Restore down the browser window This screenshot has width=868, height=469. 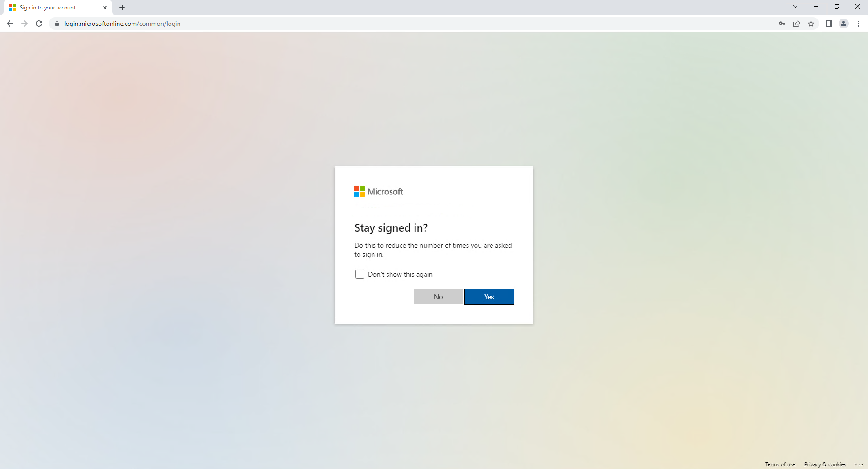[x=837, y=6]
